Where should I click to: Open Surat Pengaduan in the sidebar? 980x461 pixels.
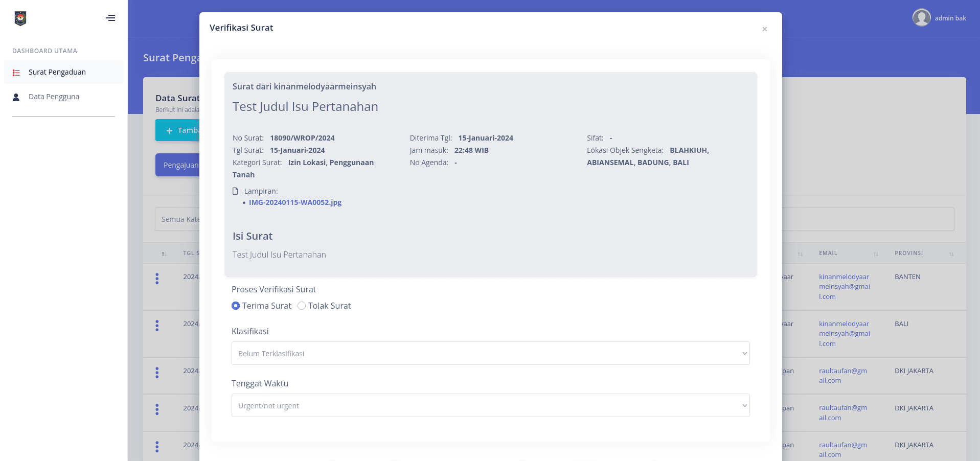pyautogui.click(x=63, y=72)
